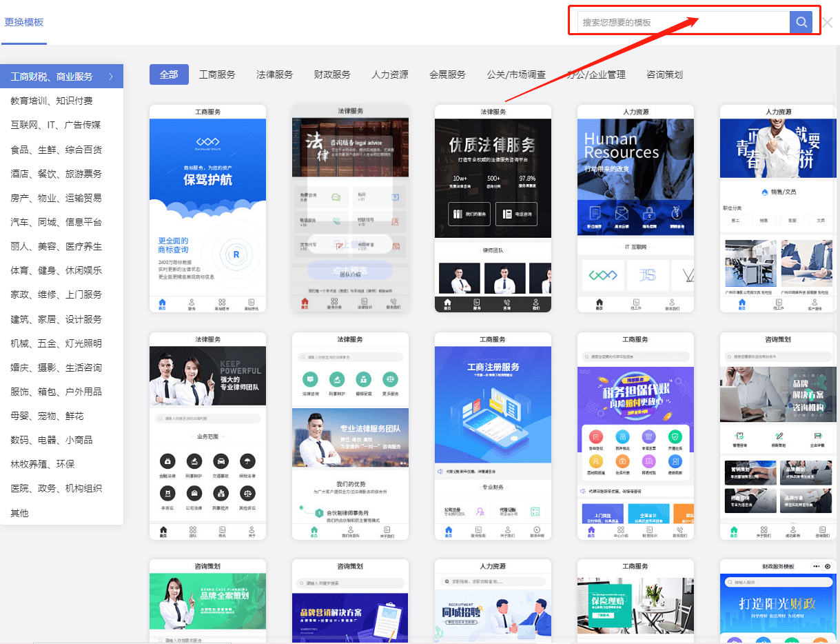The width and height of the screenshot is (840, 644).
Task: Open the 会展服务 filter tab
Action: pos(447,74)
